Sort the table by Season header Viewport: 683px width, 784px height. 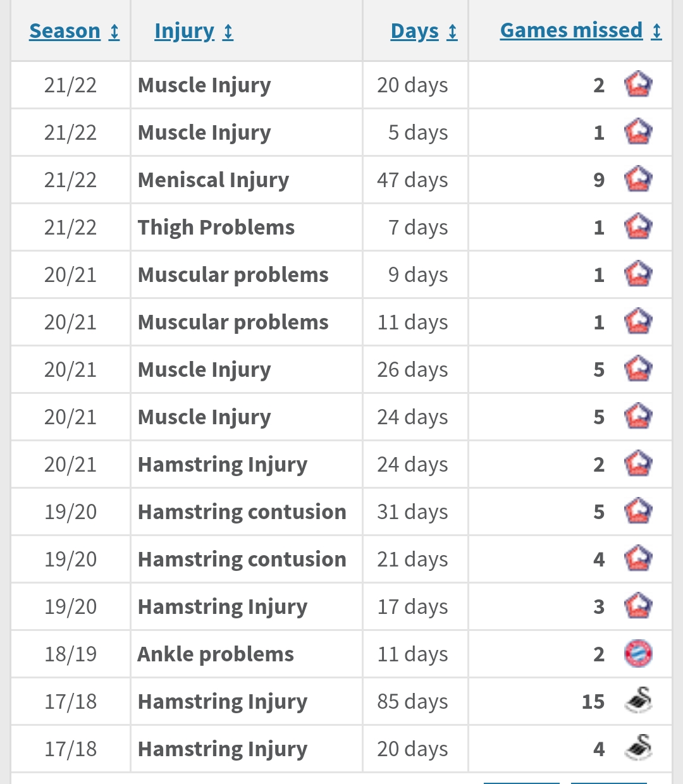[x=65, y=31]
